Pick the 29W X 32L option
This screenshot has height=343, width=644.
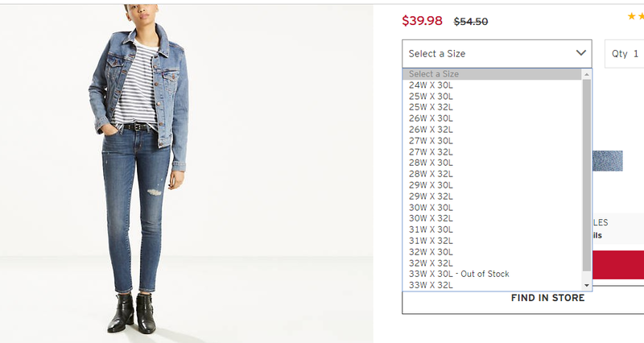(431, 196)
